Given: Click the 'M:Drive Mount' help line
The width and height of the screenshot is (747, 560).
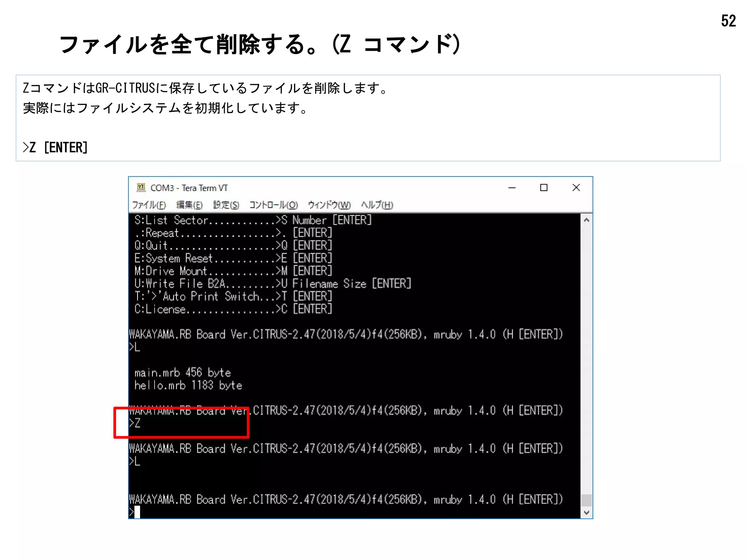Looking at the screenshot, I should point(233,271).
